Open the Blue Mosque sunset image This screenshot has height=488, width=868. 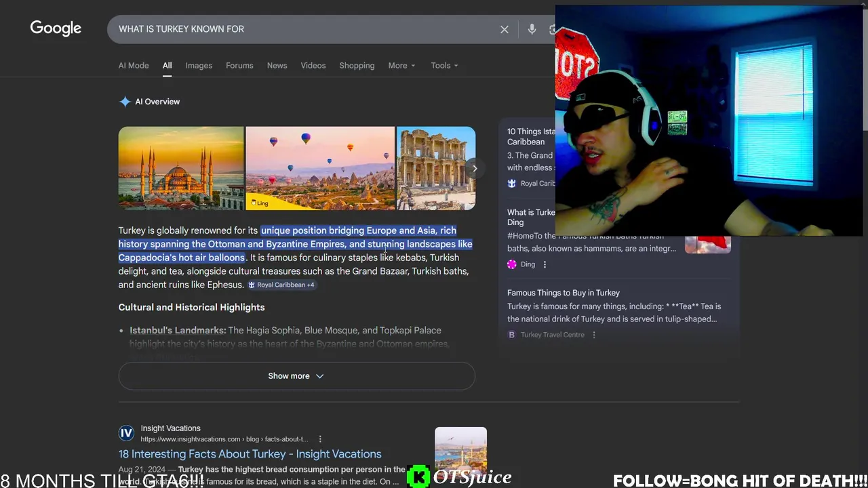point(181,168)
